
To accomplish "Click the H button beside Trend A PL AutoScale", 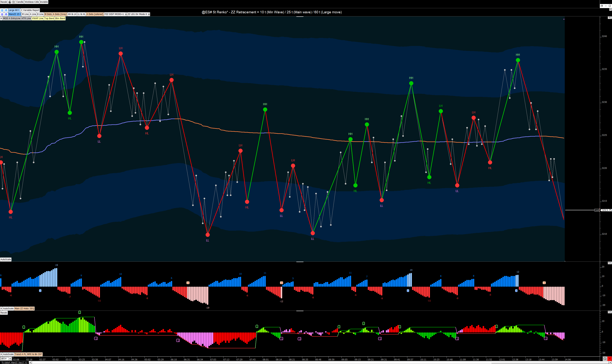I will point(1,354).
